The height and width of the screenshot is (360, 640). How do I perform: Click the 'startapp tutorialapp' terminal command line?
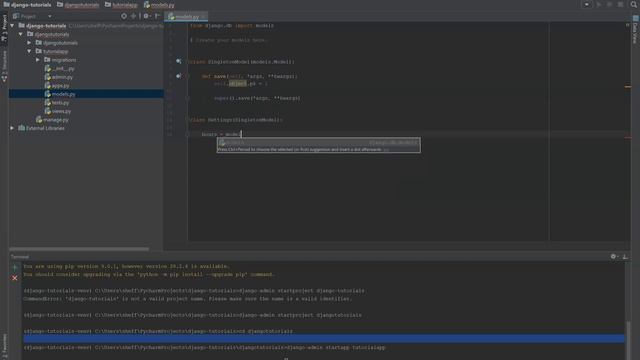point(204,348)
